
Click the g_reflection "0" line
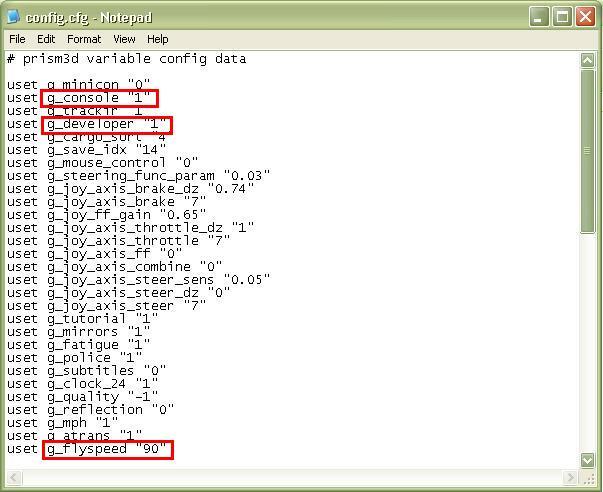91,410
